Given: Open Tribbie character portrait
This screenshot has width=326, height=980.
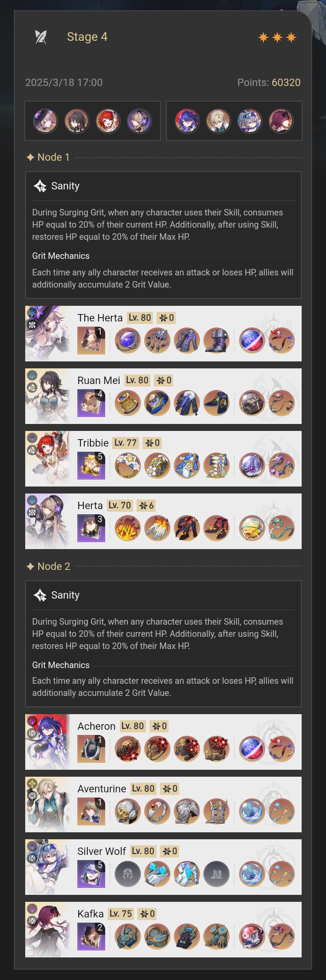Looking at the screenshot, I should 47,459.
